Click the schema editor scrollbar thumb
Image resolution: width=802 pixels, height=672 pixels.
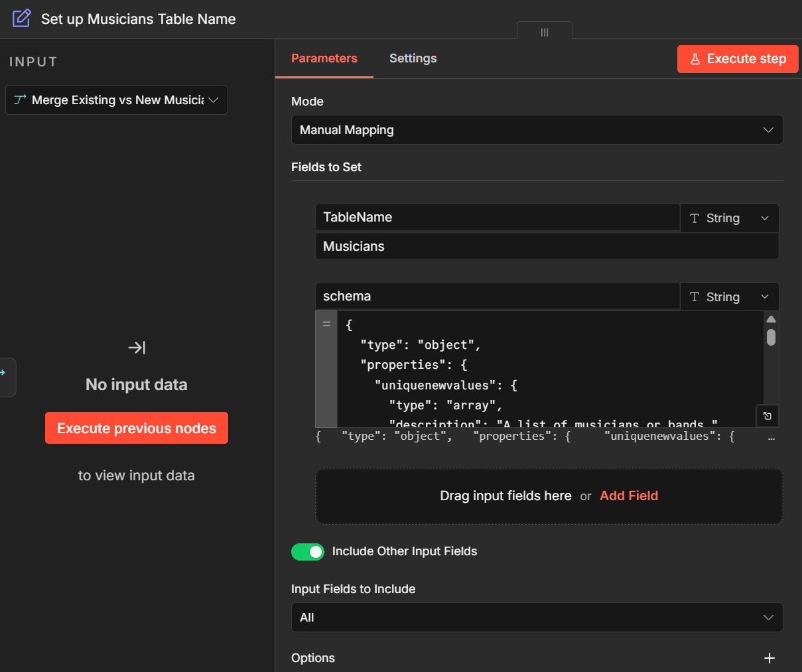(771, 338)
